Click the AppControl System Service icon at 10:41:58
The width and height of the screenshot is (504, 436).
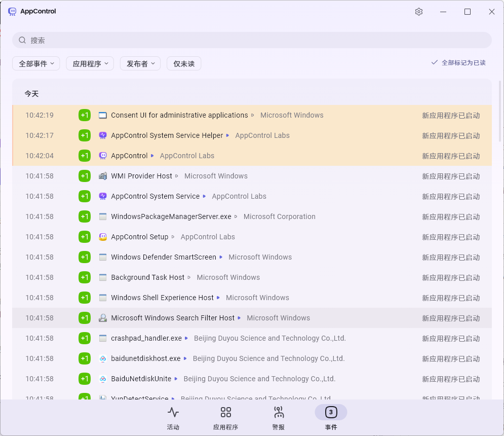point(102,196)
